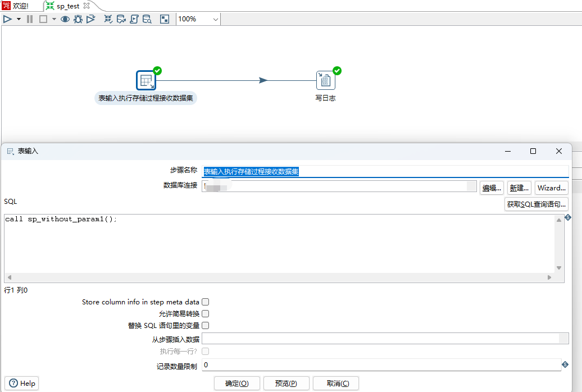Click 获取SQL查询语句... button
The width and height of the screenshot is (582, 392).
pyautogui.click(x=536, y=204)
